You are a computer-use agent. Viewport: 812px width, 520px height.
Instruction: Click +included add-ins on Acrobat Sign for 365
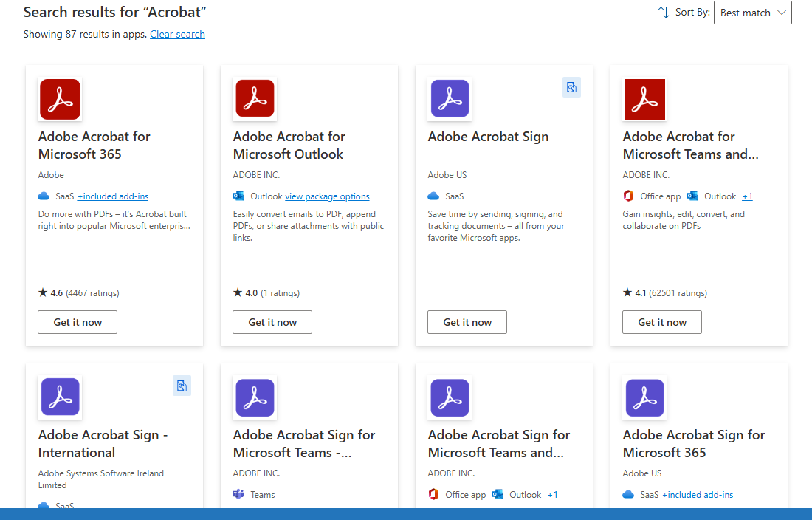click(x=698, y=495)
